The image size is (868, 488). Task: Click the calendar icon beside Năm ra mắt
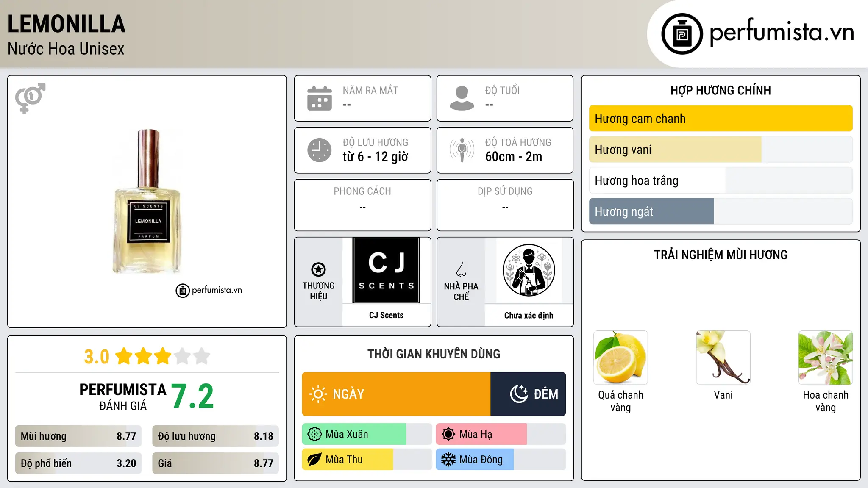click(320, 98)
